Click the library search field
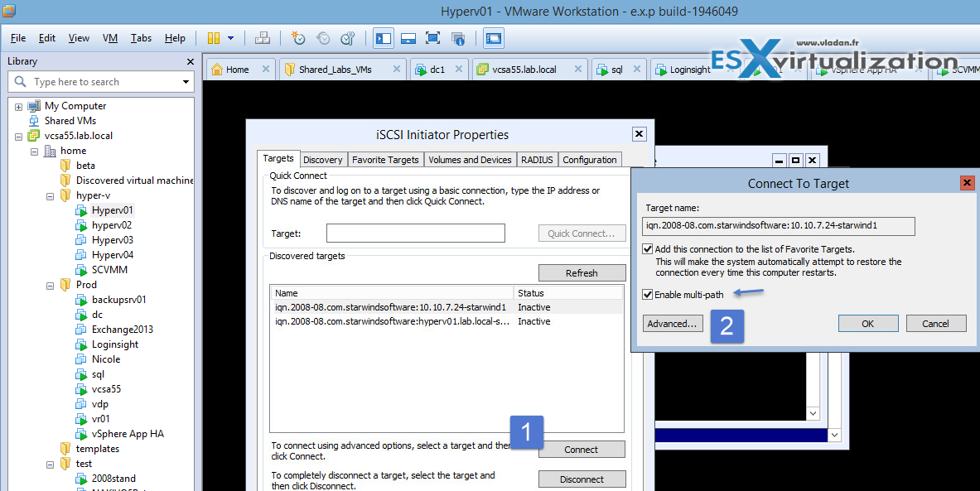The height and width of the screenshot is (491, 980). point(100,82)
